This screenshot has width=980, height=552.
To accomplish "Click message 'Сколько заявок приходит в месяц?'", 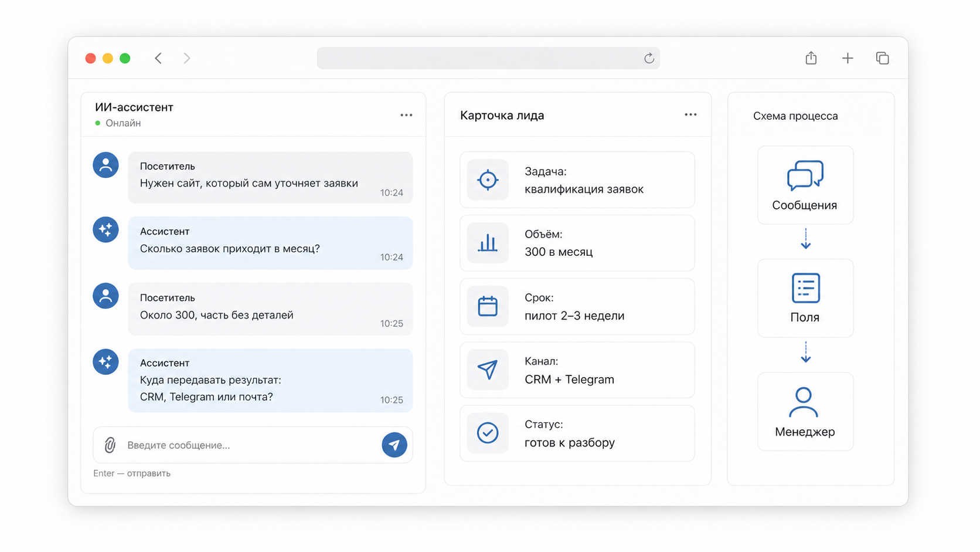I will pyautogui.click(x=230, y=248).
